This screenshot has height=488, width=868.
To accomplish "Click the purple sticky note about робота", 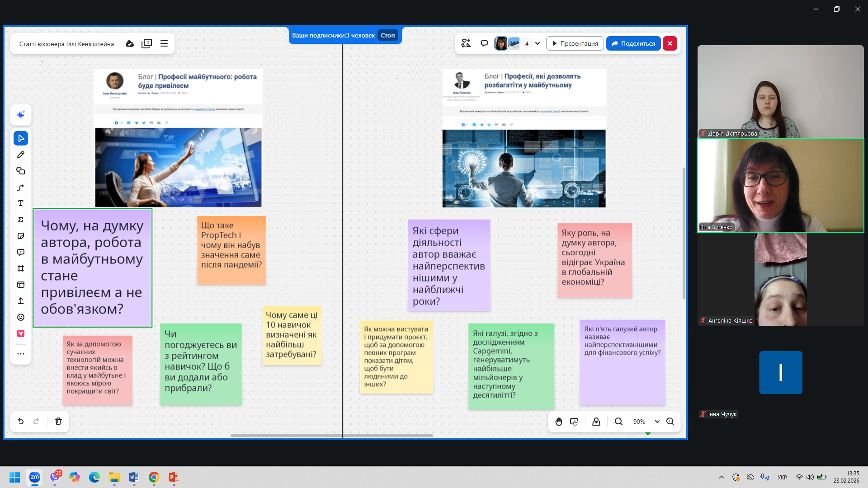I will coord(92,267).
